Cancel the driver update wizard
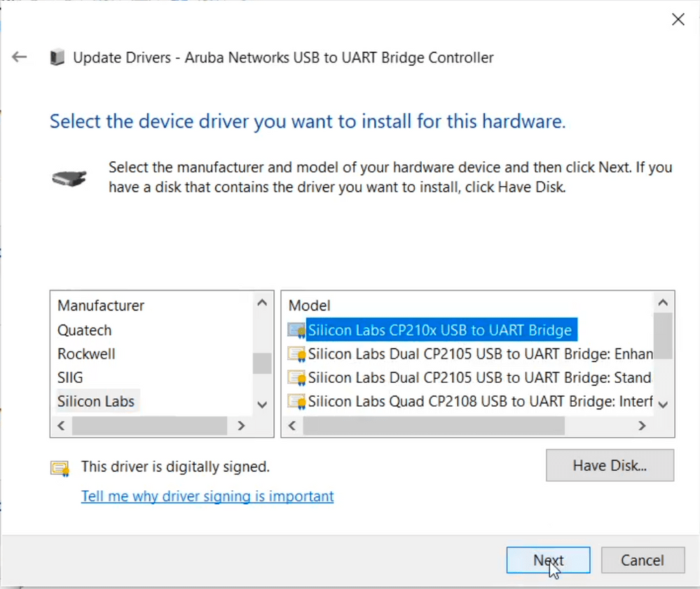The width and height of the screenshot is (700, 589). (x=642, y=560)
